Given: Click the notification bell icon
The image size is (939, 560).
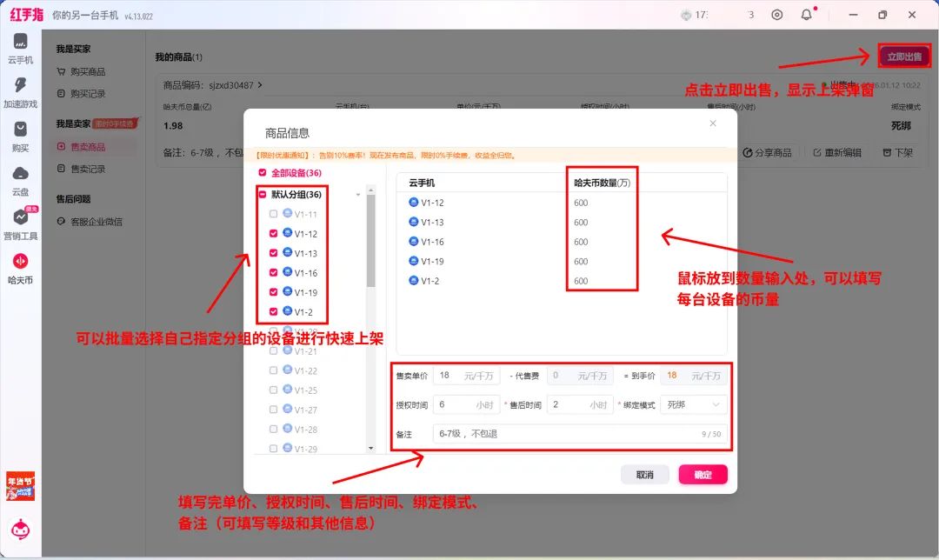Looking at the screenshot, I should [807, 15].
